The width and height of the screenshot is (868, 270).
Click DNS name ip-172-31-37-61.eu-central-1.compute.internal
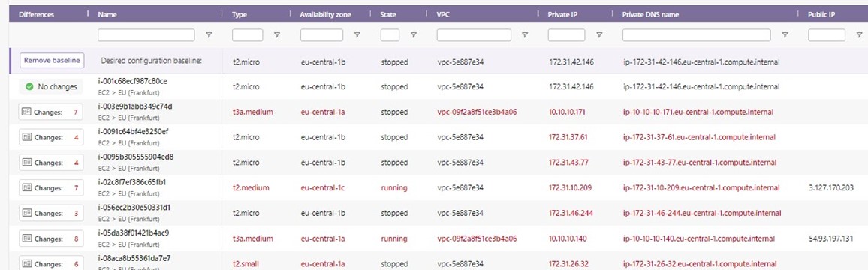pyautogui.click(x=699, y=138)
